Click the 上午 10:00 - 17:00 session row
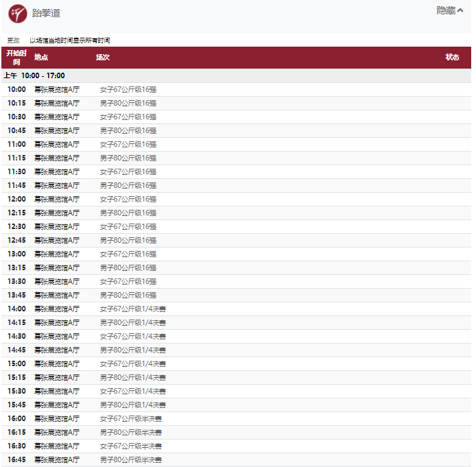The height and width of the screenshot is (467, 476). coord(236,75)
